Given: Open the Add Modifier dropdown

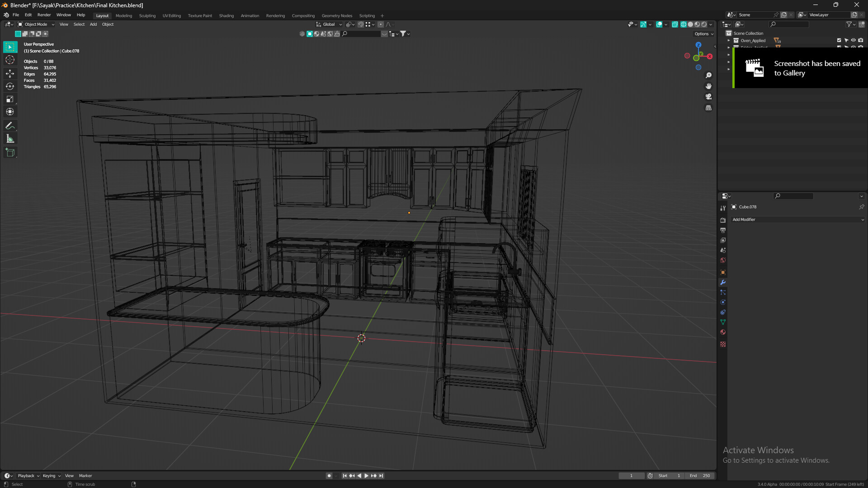Looking at the screenshot, I should click(x=798, y=220).
